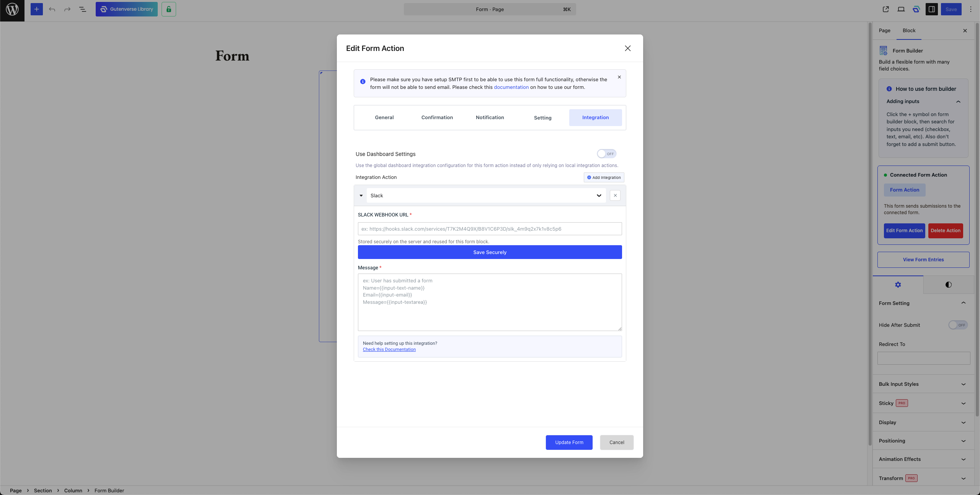980x495 pixels.
Task: Select the Block sidebar tab
Action: pos(909,31)
